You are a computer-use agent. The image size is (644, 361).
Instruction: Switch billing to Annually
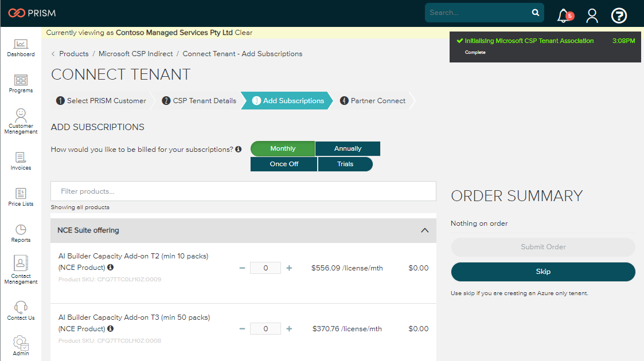click(348, 148)
